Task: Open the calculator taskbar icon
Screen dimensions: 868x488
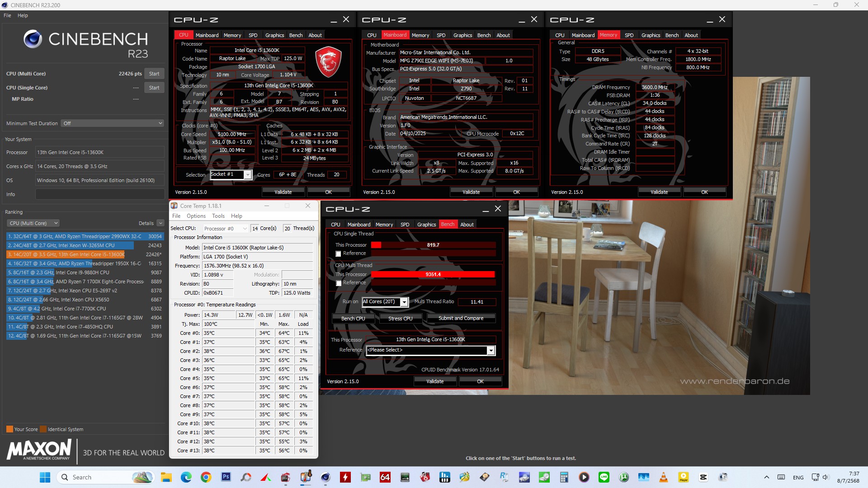Action: (x=564, y=477)
